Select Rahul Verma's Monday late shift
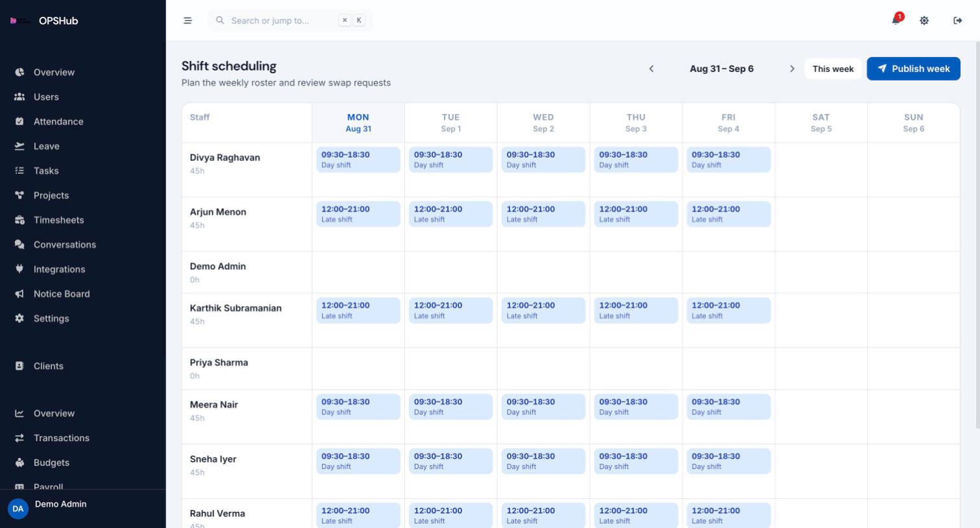This screenshot has height=528, width=980. click(x=358, y=515)
